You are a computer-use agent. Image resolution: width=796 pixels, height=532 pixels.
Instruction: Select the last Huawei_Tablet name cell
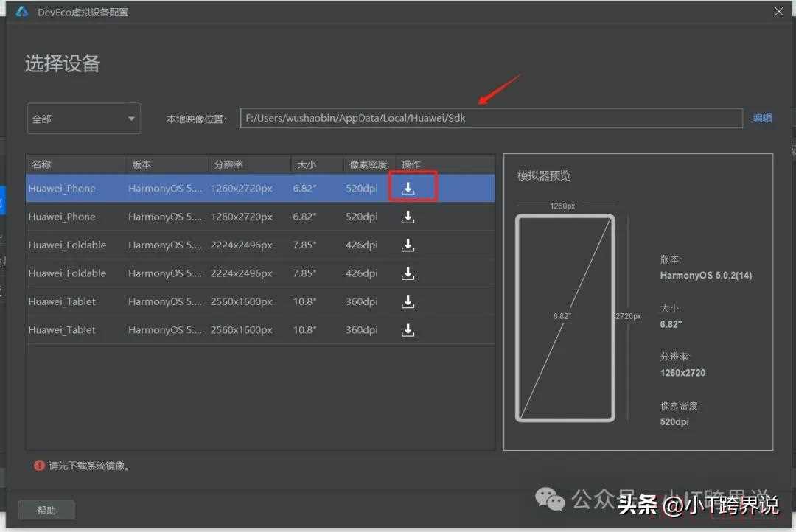pos(62,330)
